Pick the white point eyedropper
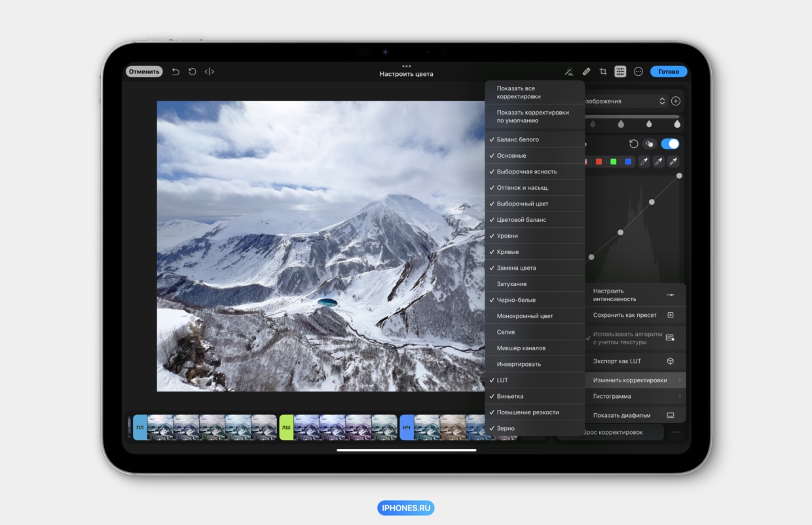Screen dimensions: 812x525 673,162
